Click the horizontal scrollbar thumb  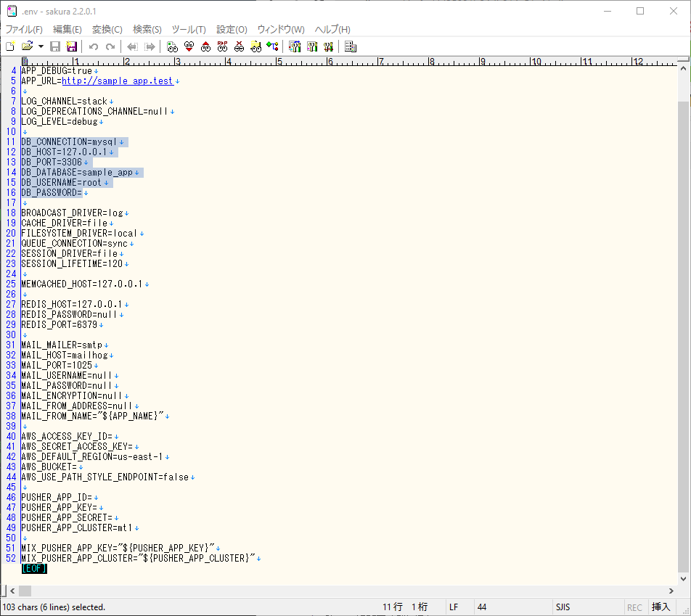pos(25,591)
